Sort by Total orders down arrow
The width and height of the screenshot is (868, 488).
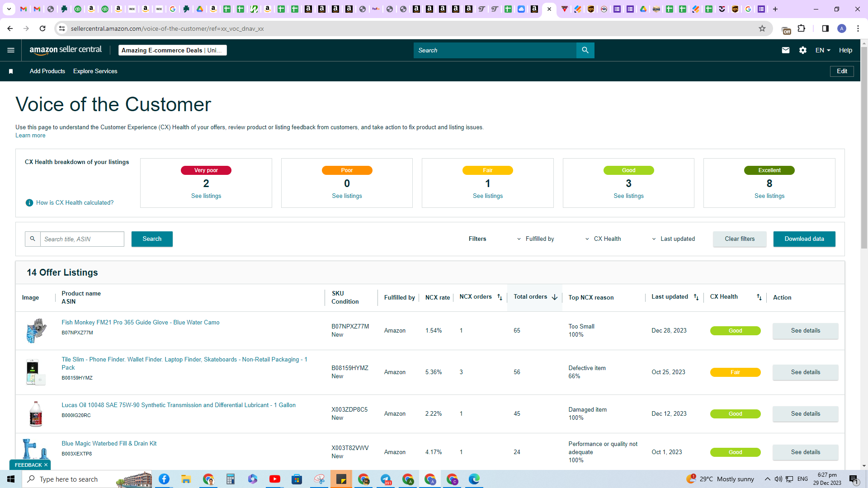(x=555, y=297)
